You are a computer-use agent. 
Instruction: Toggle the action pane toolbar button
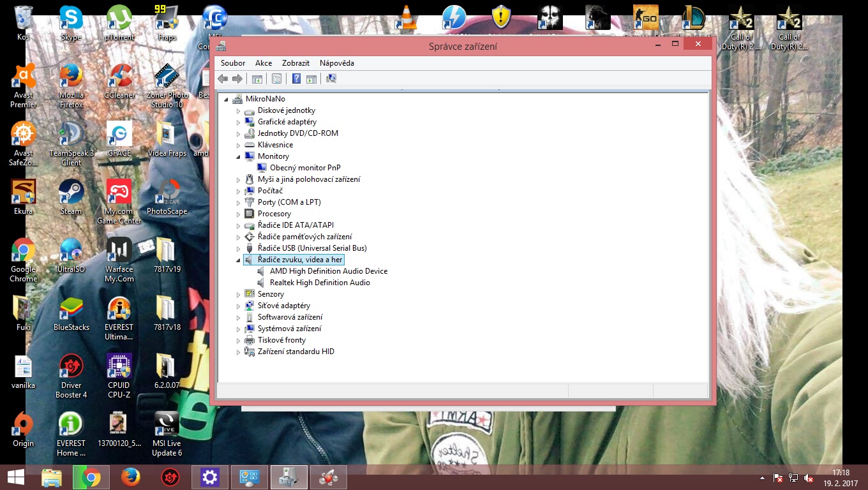311,78
